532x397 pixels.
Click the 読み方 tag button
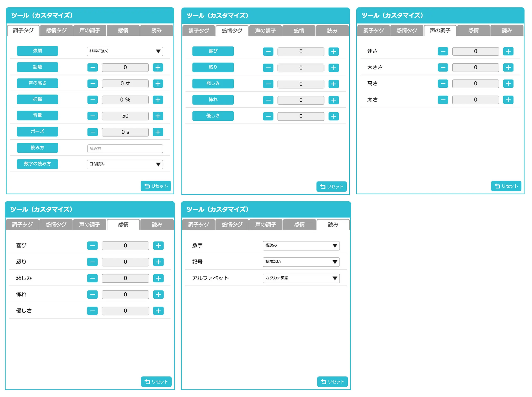pos(38,148)
